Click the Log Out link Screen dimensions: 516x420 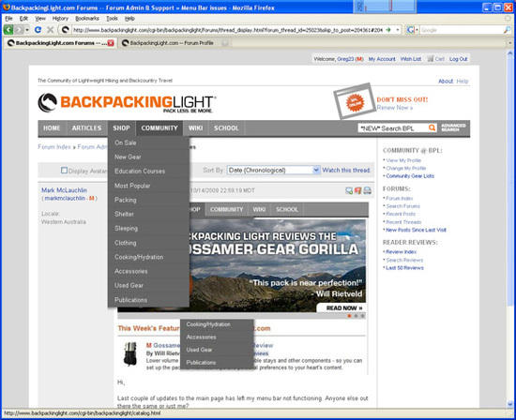pyautogui.click(x=458, y=59)
